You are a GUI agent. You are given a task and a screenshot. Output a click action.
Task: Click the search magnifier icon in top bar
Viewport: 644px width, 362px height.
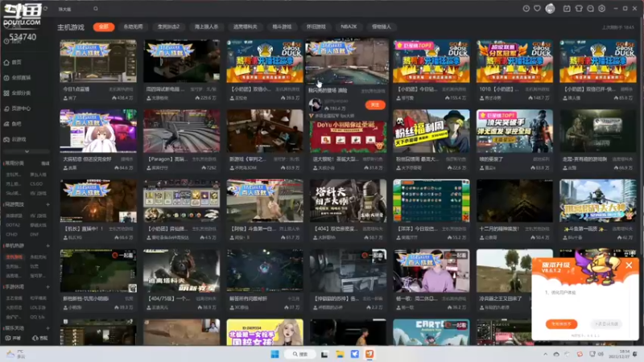(x=96, y=9)
